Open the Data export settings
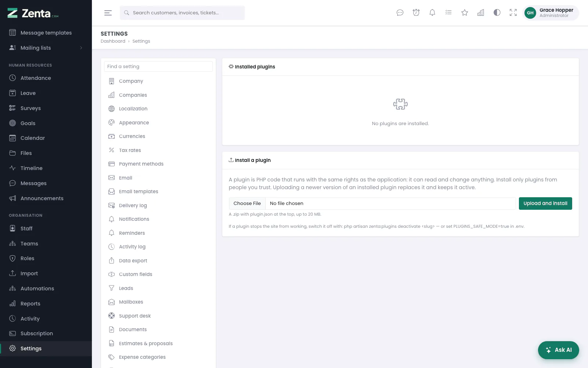 tap(158, 261)
